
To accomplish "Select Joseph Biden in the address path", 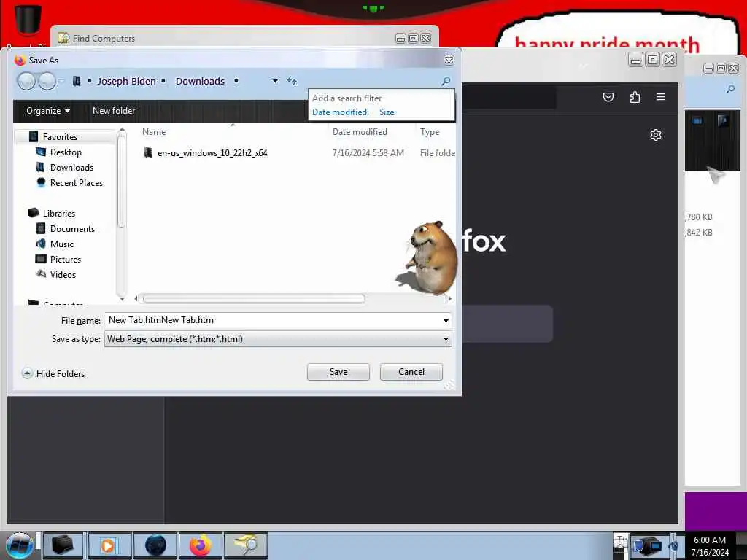I will tap(127, 82).
